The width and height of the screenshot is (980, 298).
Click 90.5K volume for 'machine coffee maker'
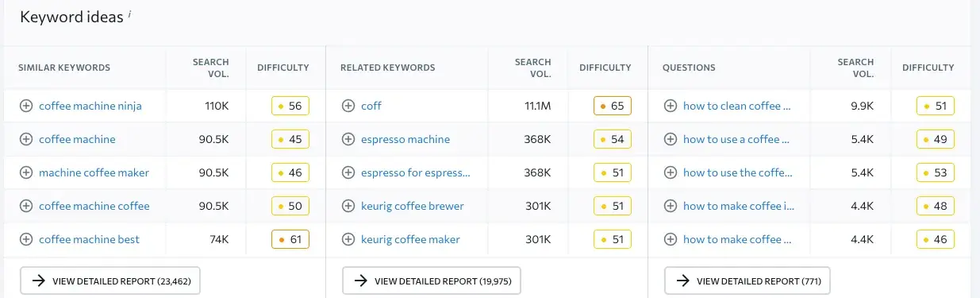click(213, 172)
